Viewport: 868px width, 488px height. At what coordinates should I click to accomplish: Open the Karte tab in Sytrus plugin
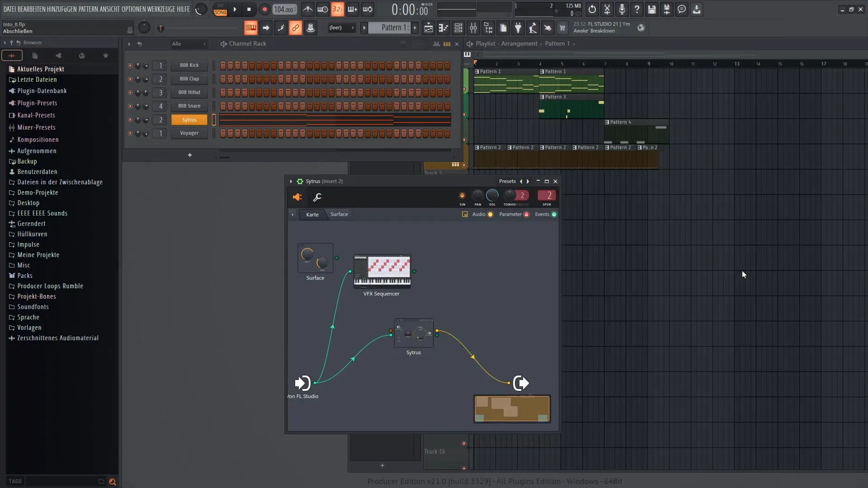click(312, 214)
